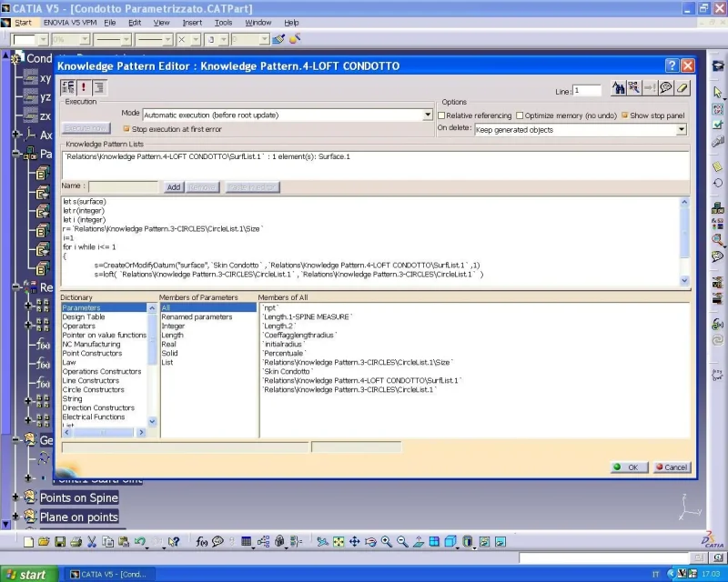This screenshot has width=728, height=582.
Task: Click the OK button in the dialog
Action: point(630,467)
